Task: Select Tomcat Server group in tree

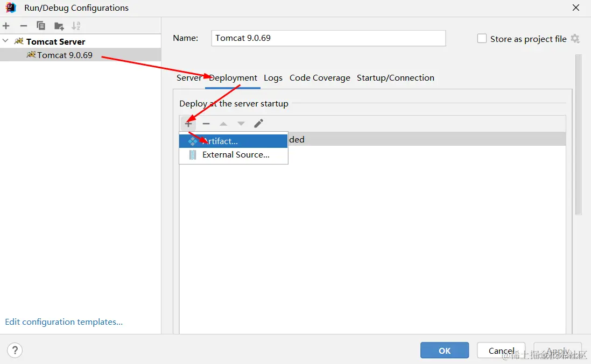Action: [x=55, y=41]
